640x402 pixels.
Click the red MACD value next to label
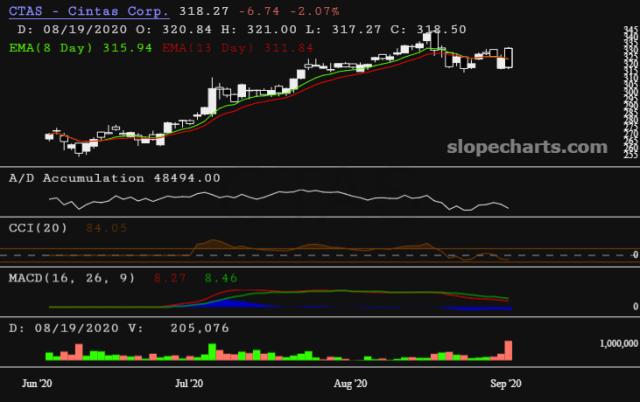170,278
